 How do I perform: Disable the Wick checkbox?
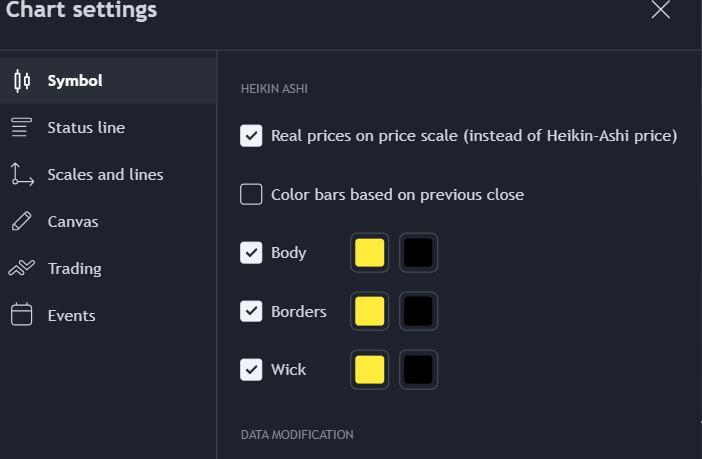[x=251, y=370]
